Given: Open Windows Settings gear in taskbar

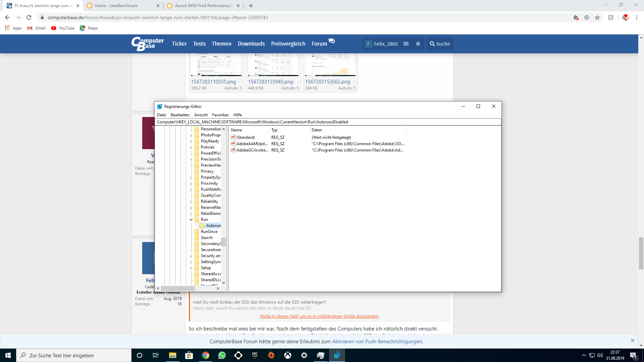Looking at the screenshot, I should [x=304, y=355].
